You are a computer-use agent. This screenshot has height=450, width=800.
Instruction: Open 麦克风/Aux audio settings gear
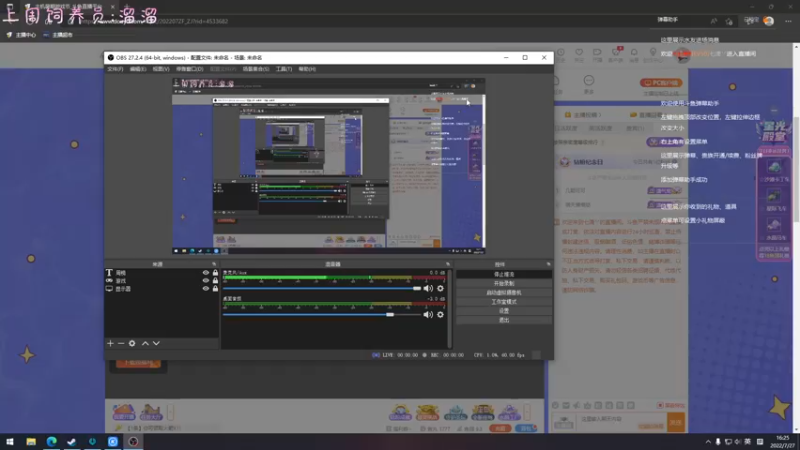pos(440,288)
